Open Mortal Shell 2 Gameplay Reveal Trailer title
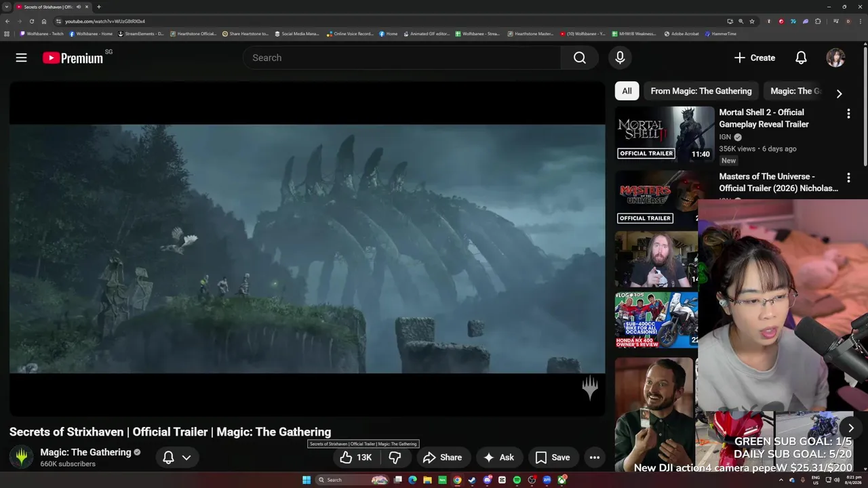This screenshot has height=488, width=868. point(764,118)
